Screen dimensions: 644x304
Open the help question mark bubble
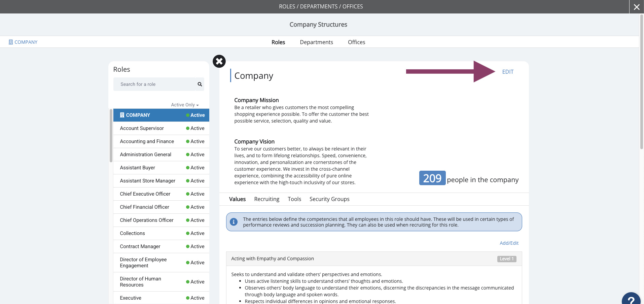(x=631, y=299)
